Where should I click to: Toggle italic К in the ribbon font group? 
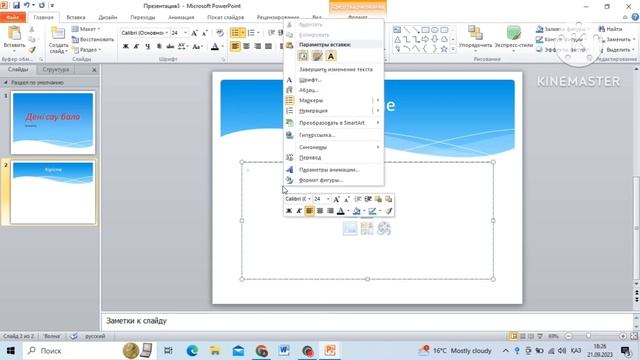pos(136,47)
